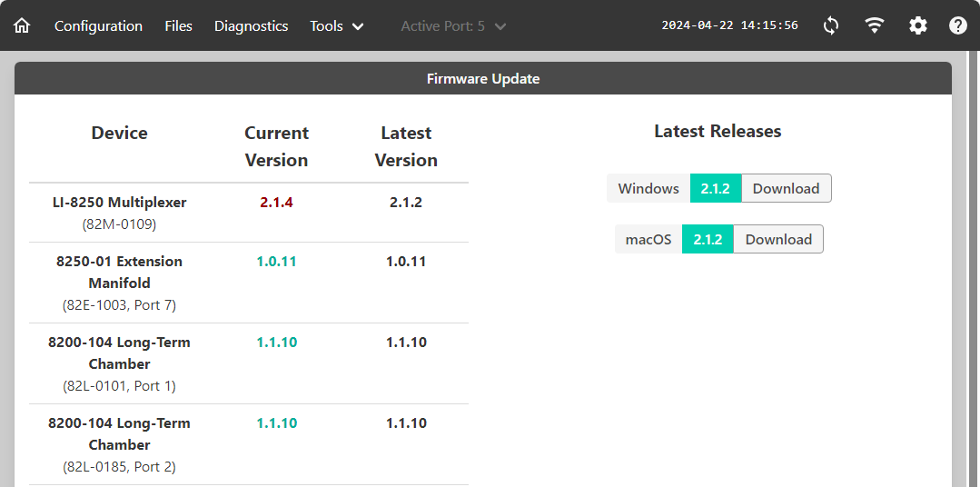Open the Diagnostics page
The width and height of the screenshot is (980, 487).
click(251, 26)
